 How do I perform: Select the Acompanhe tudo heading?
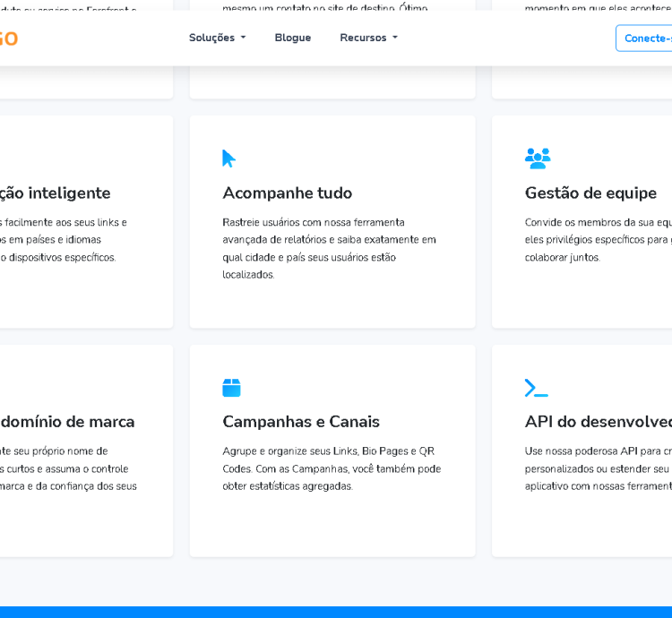click(x=287, y=193)
